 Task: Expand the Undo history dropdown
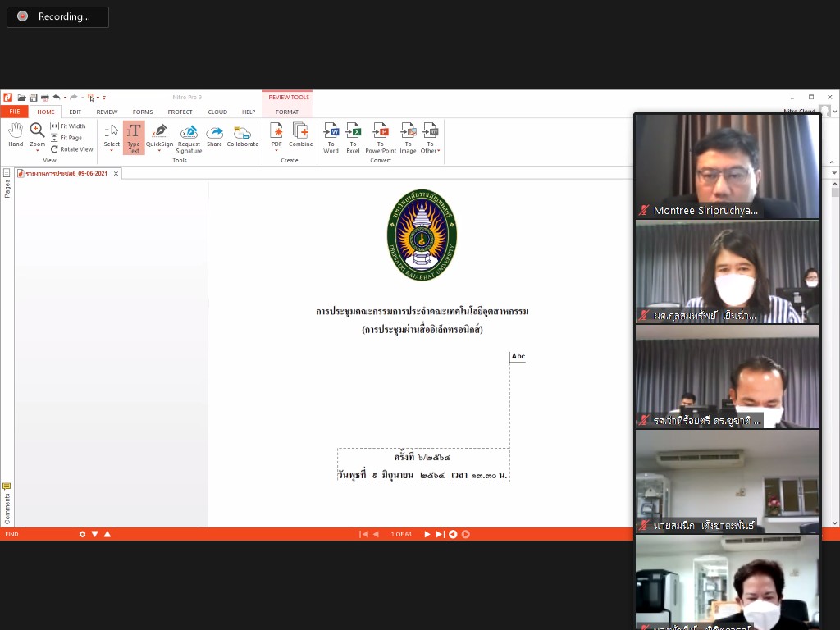(66, 98)
